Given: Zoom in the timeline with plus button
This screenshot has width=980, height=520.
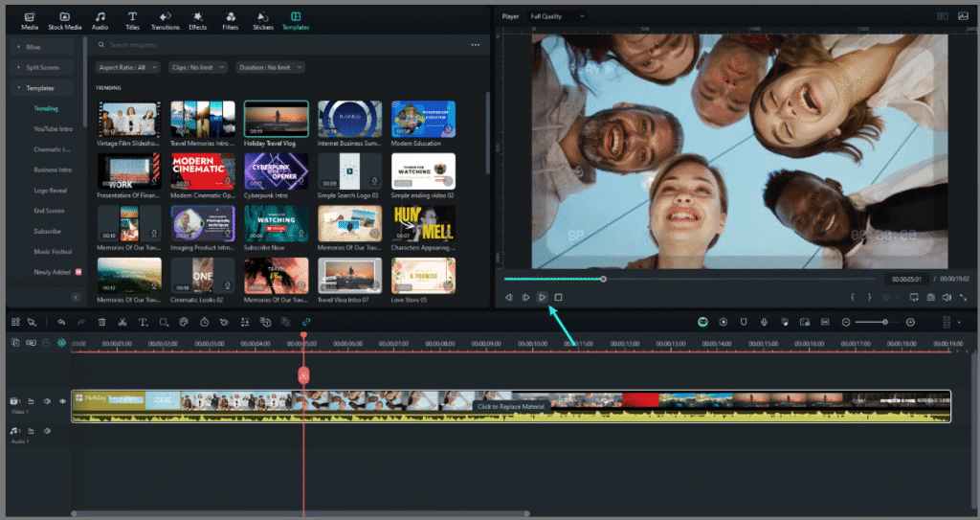Looking at the screenshot, I should 911,323.
